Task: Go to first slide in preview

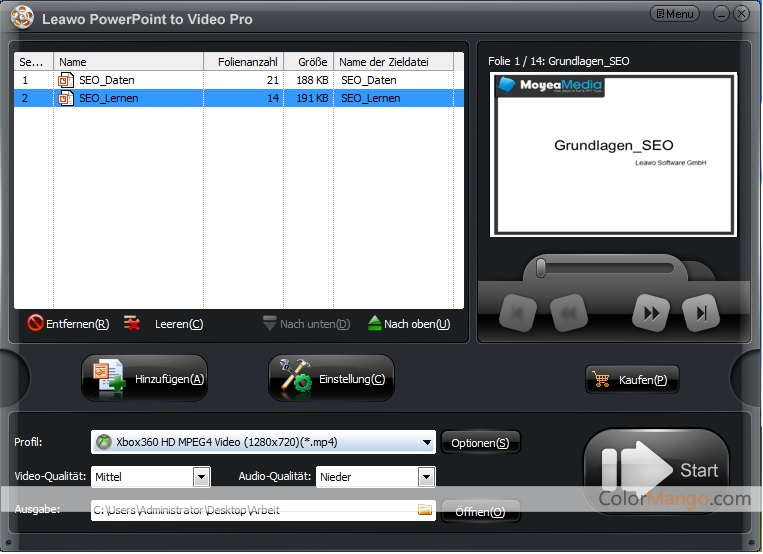Action: 518,313
